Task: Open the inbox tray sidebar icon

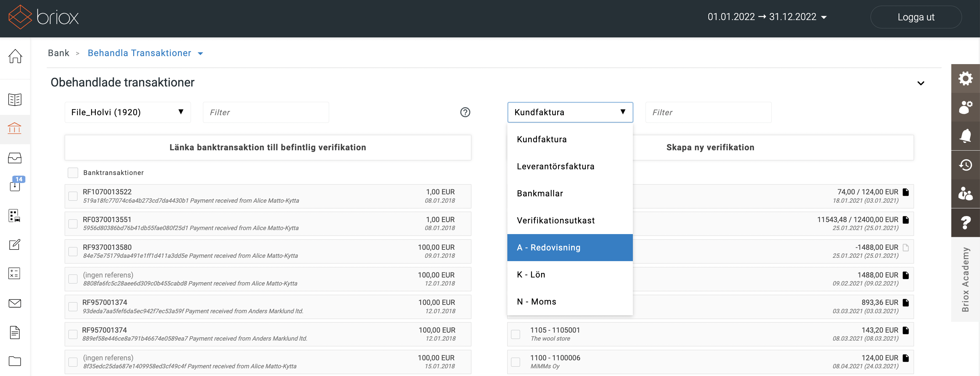Action: click(15, 158)
